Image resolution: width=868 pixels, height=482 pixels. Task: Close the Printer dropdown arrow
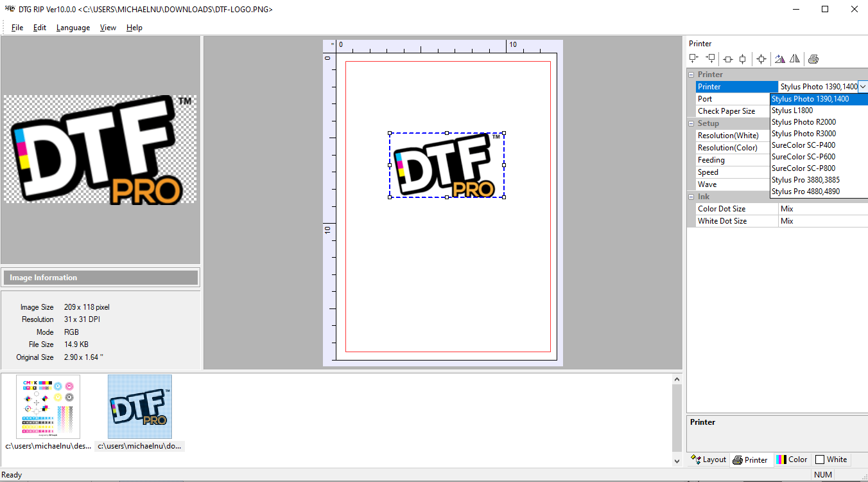coord(863,87)
